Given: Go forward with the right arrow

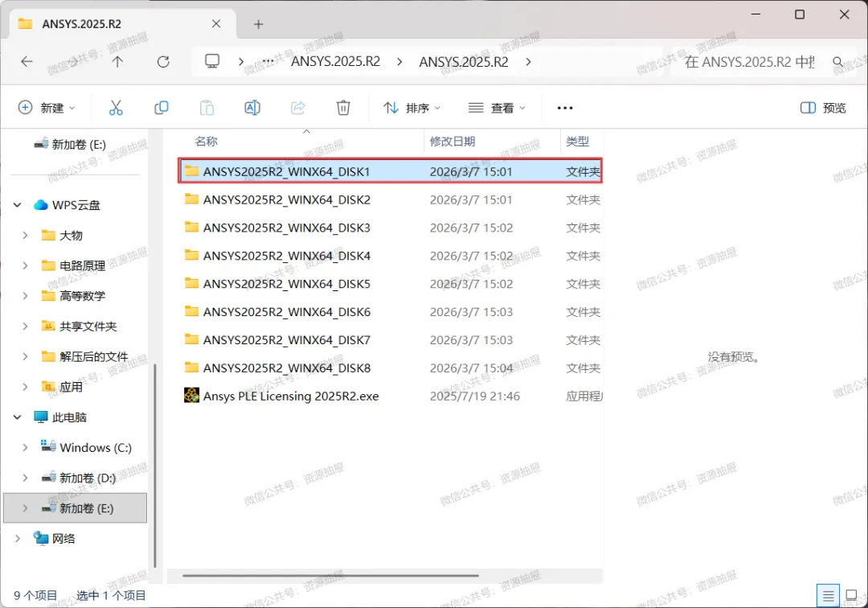Looking at the screenshot, I should tap(72, 61).
